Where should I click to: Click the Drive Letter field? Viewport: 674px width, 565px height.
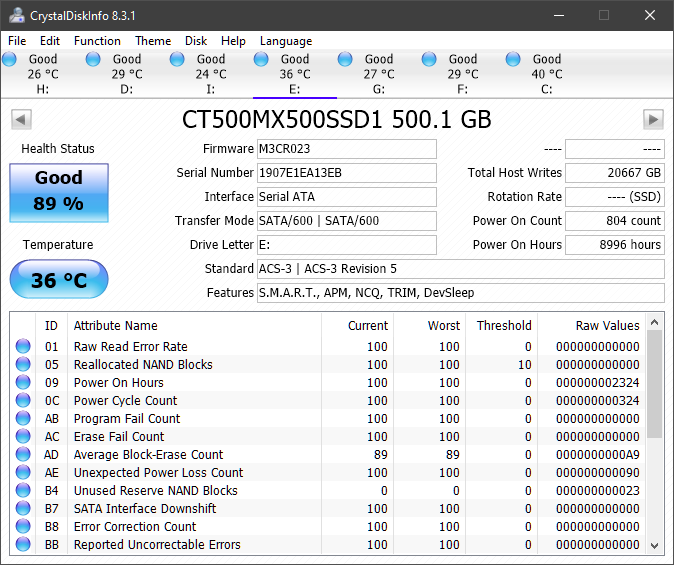pyautogui.click(x=347, y=245)
